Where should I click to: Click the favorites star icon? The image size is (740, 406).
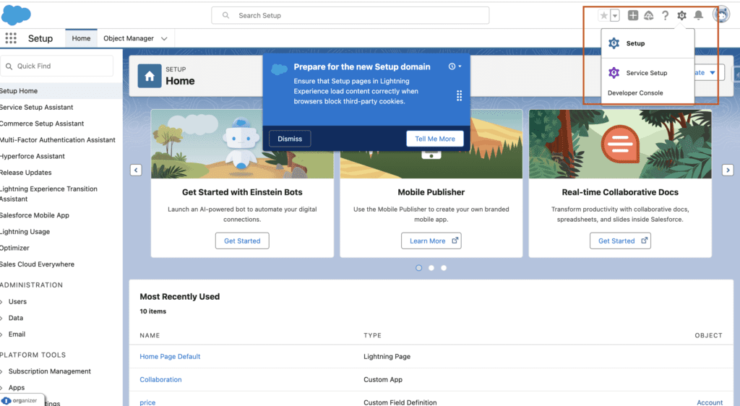point(603,16)
